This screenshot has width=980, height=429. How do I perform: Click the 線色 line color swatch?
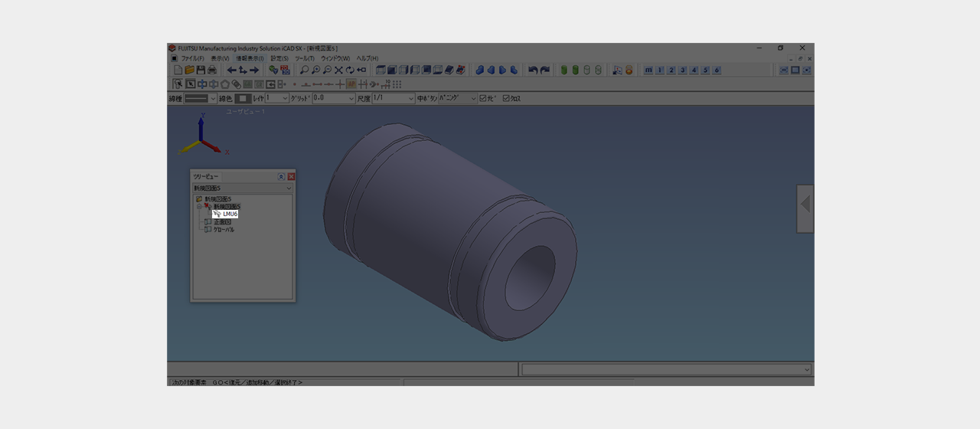(x=242, y=99)
